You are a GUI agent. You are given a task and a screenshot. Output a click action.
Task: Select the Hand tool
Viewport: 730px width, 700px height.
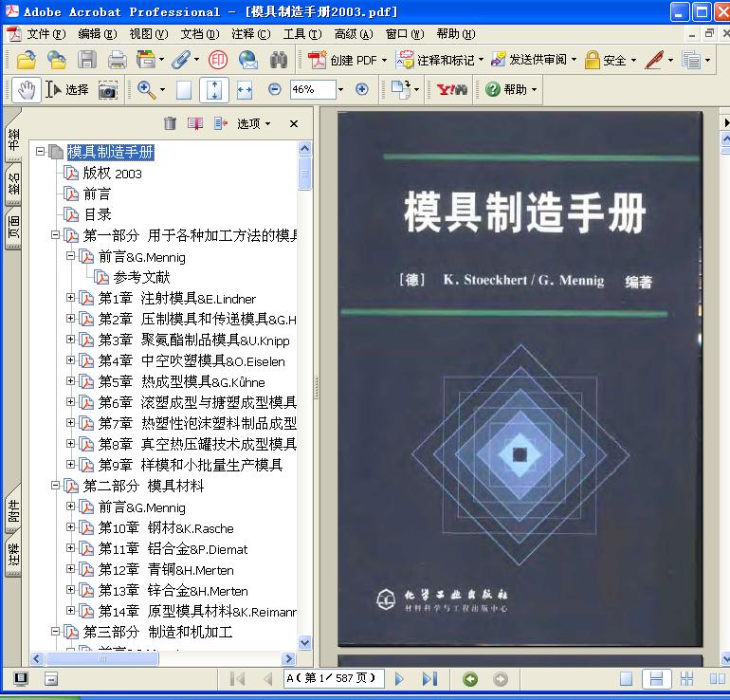(27, 89)
